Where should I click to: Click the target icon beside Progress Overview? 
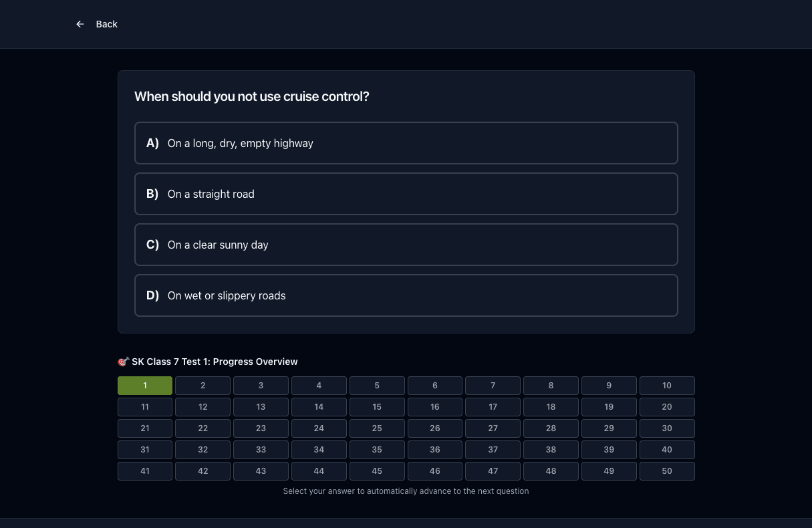coord(123,362)
